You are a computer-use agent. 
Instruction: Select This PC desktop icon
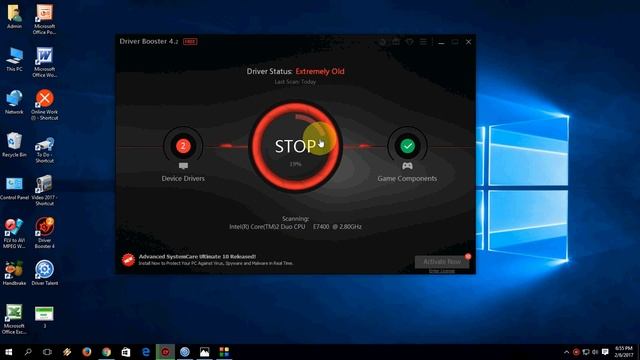pos(14,60)
